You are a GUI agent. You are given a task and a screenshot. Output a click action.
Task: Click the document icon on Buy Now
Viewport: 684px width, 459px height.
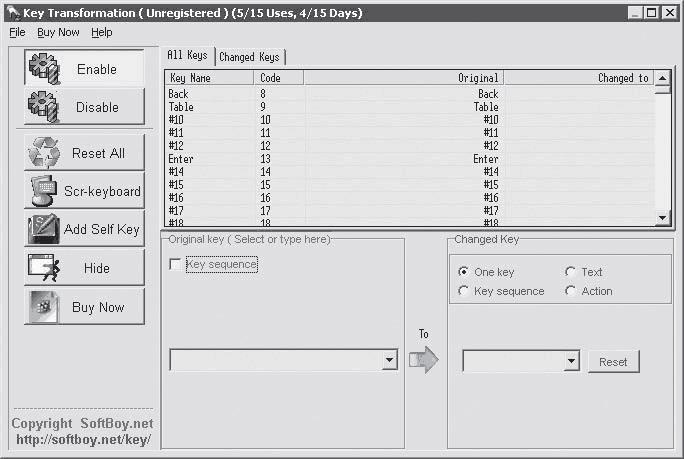(43, 307)
